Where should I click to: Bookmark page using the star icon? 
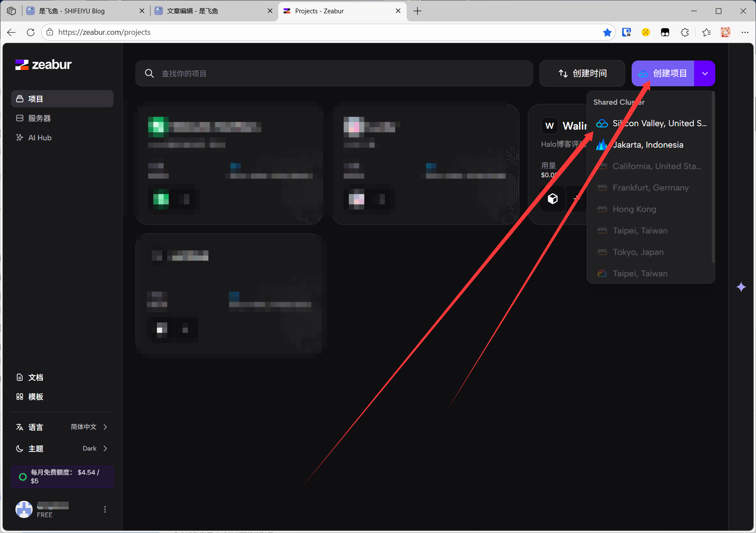[607, 33]
